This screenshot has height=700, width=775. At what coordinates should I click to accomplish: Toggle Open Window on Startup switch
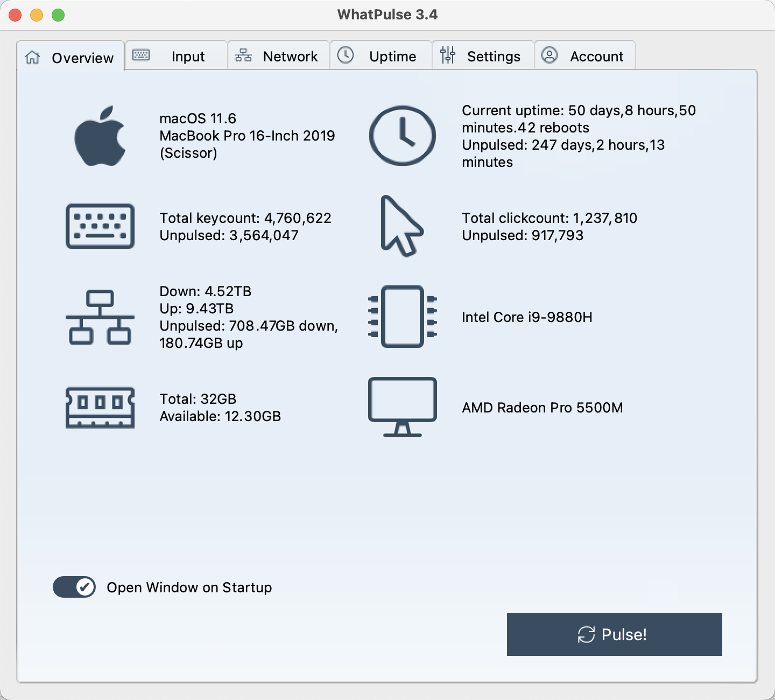click(74, 587)
